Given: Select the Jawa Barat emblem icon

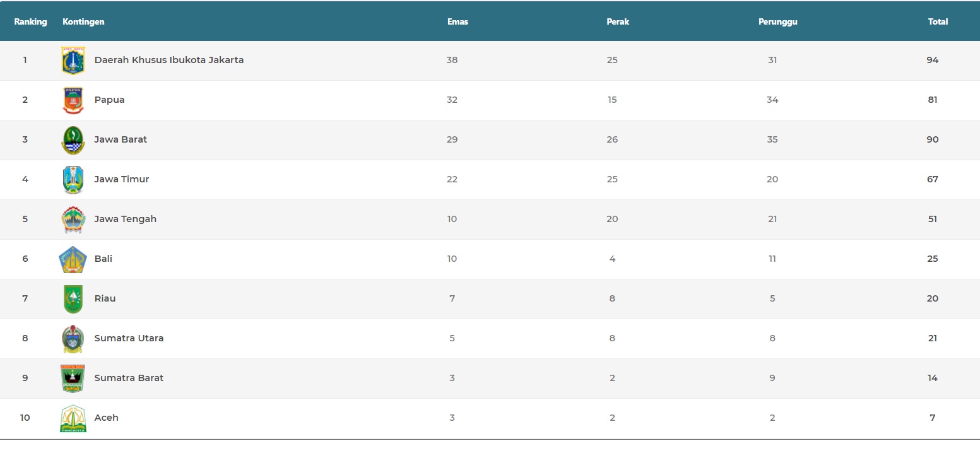Looking at the screenshot, I should pyautogui.click(x=73, y=140).
